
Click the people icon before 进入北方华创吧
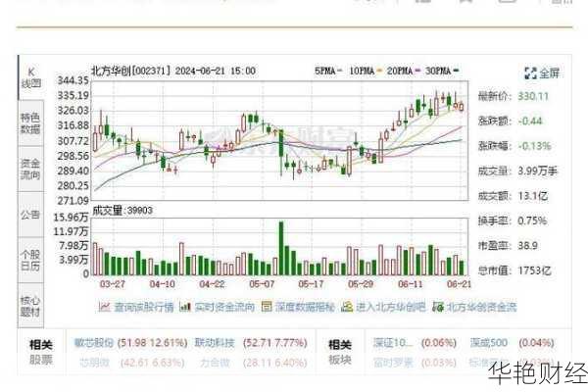tap(347, 307)
